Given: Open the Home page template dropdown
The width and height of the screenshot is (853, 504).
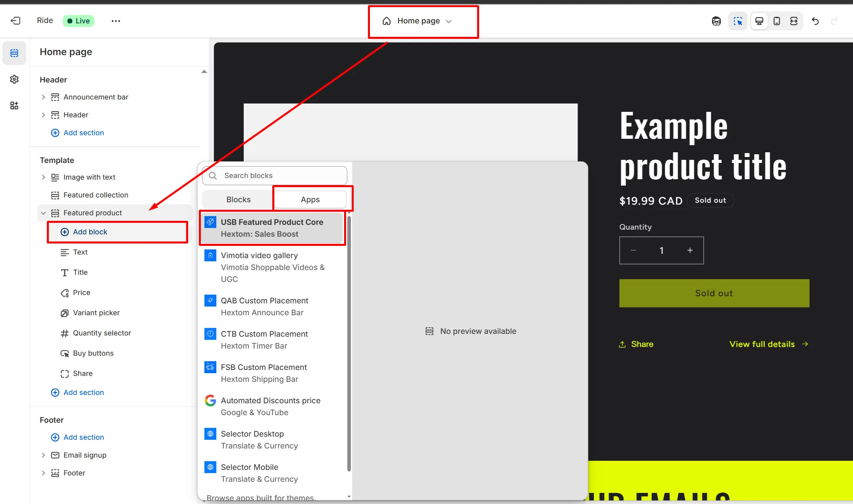Looking at the screenshot, I should [418, 21].
